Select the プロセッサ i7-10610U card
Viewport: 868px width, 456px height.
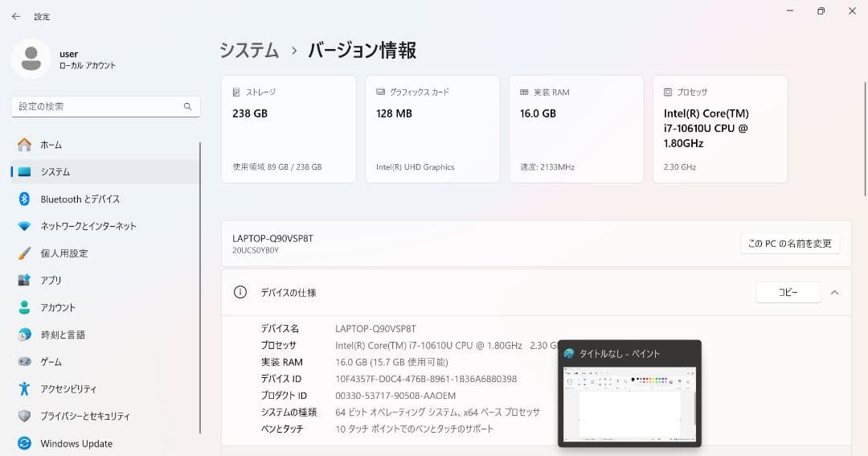(x=719, y=129)
